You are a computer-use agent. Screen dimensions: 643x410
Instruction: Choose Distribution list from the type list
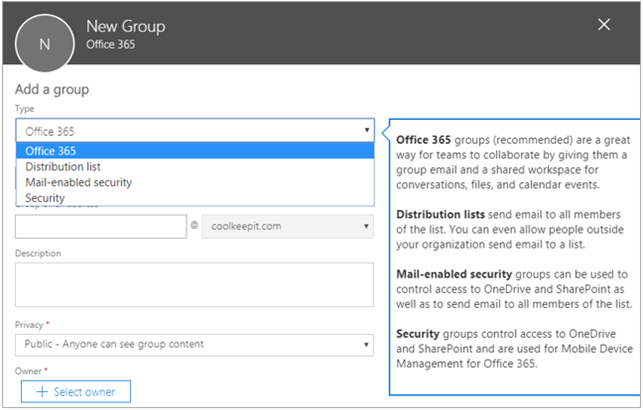click(195, 166)
